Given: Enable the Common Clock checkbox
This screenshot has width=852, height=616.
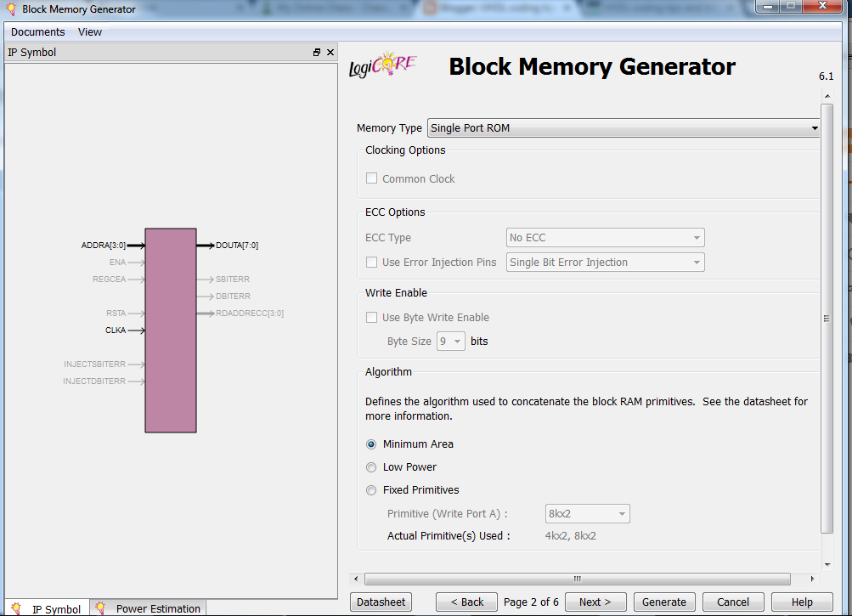Looking at the screenshot, I should coord(371,178).
